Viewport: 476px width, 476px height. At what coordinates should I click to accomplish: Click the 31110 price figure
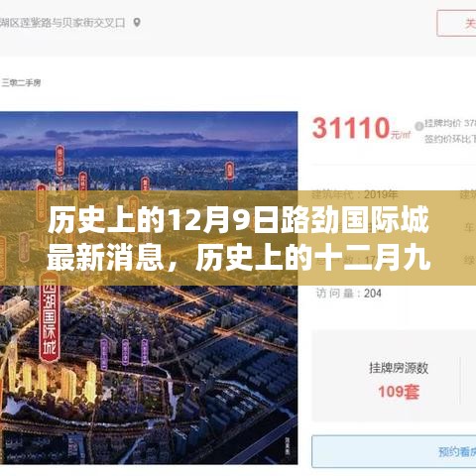[x=351, y=128]
